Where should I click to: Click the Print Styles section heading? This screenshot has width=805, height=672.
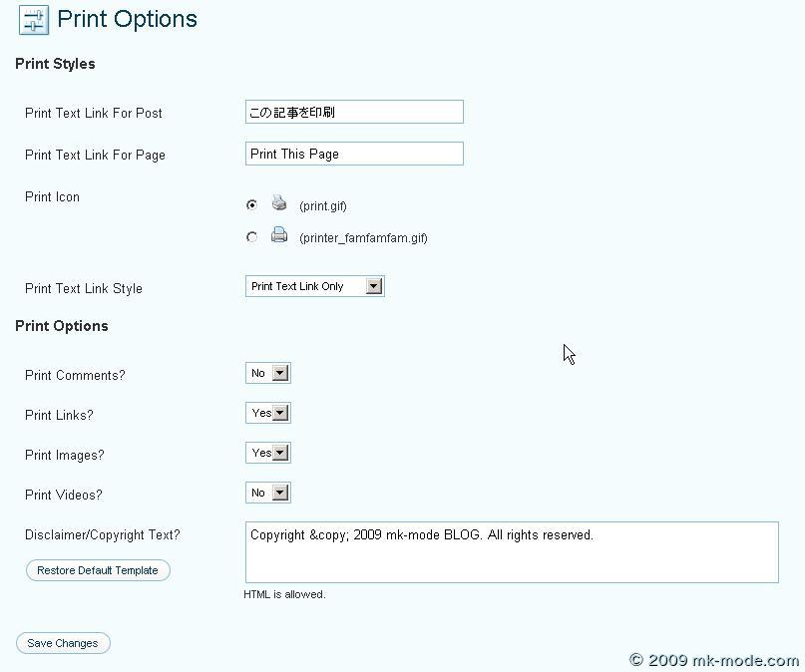pos(56,64)
